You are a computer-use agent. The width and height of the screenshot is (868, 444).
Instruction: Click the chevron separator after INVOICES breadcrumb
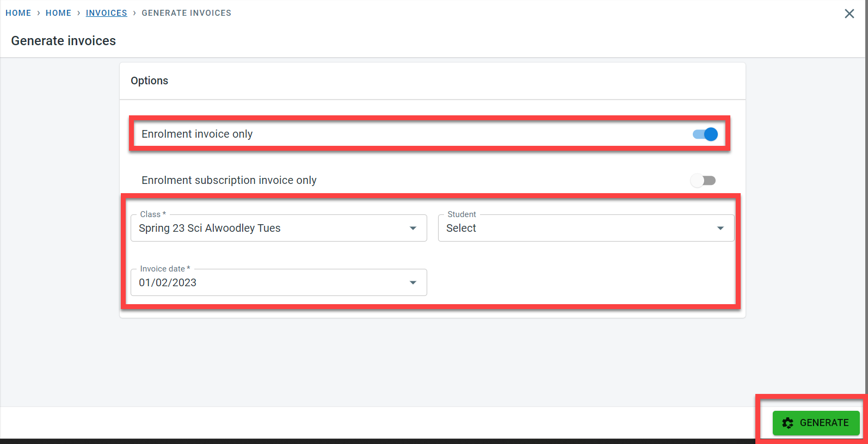(x=134, y=13)
